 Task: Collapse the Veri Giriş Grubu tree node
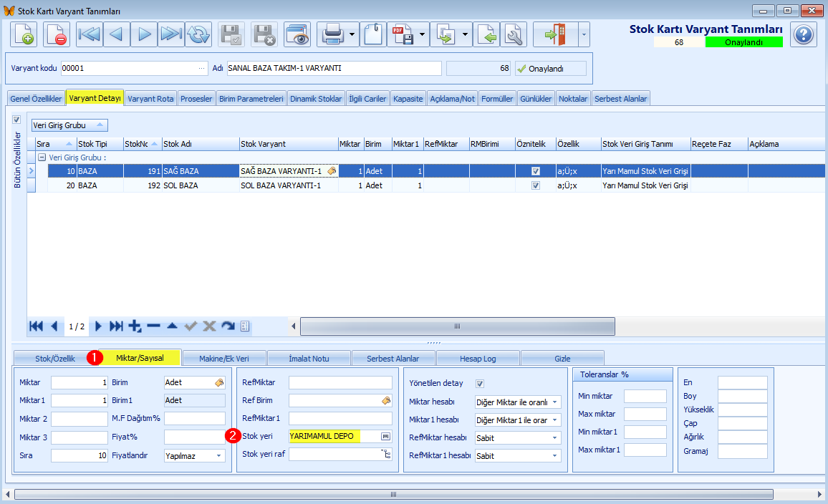(x=42, y=157)
